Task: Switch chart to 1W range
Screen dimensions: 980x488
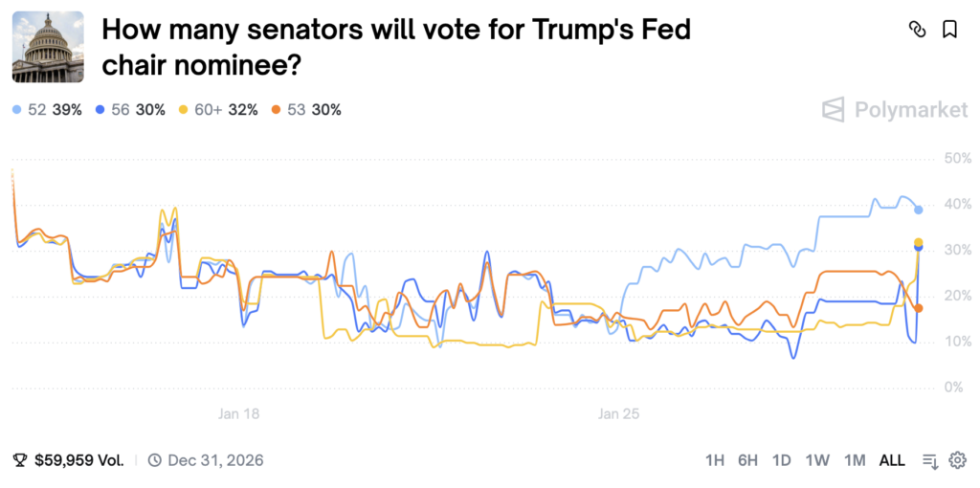Action: click(x=816, y=460)
